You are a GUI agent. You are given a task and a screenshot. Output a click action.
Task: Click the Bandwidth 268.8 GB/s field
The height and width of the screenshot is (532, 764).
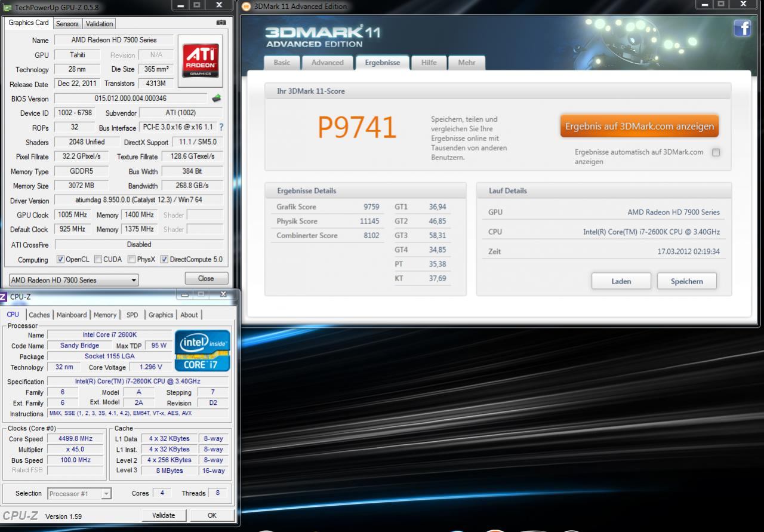tap(193, 186)
